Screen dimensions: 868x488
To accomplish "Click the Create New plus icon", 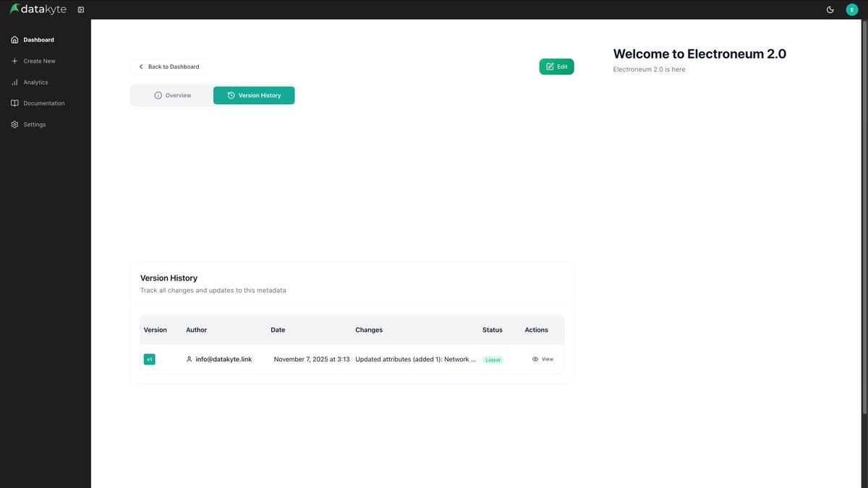I will (14, 61).
